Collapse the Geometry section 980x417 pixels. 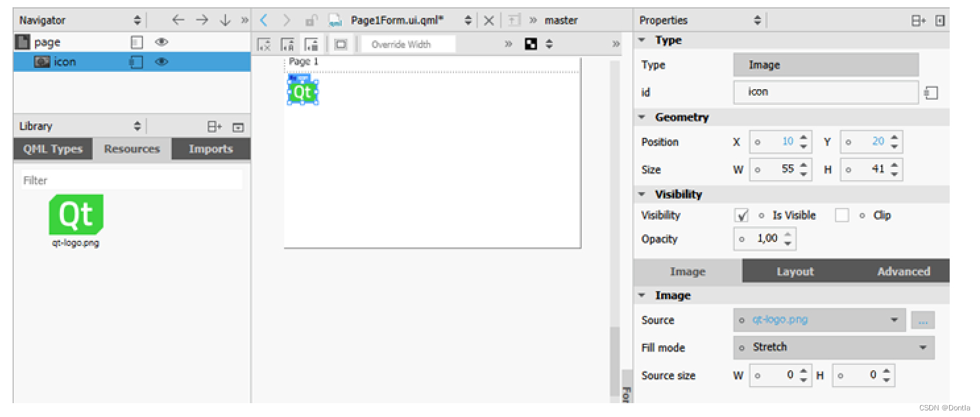coord(643,117)
